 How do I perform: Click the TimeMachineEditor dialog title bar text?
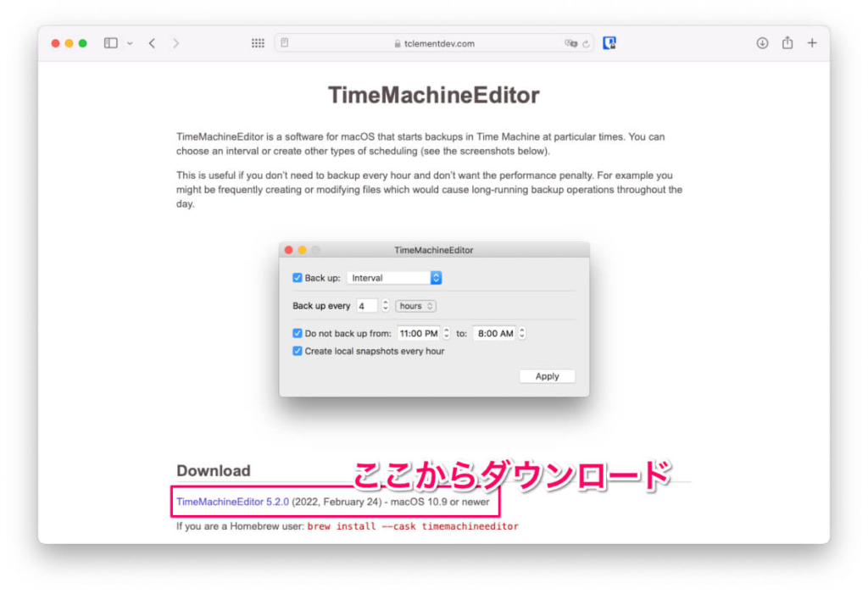[433, 250]
